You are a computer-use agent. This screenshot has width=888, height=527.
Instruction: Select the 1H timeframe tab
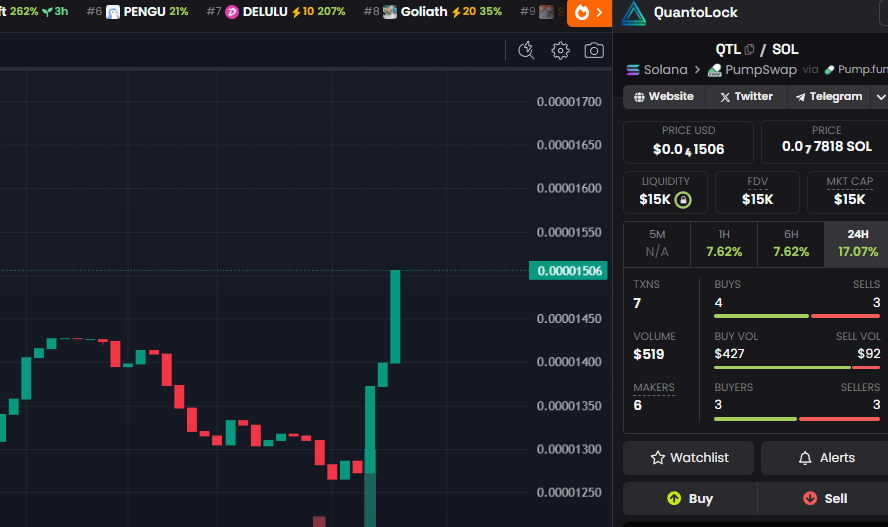[x=724, y=244]
